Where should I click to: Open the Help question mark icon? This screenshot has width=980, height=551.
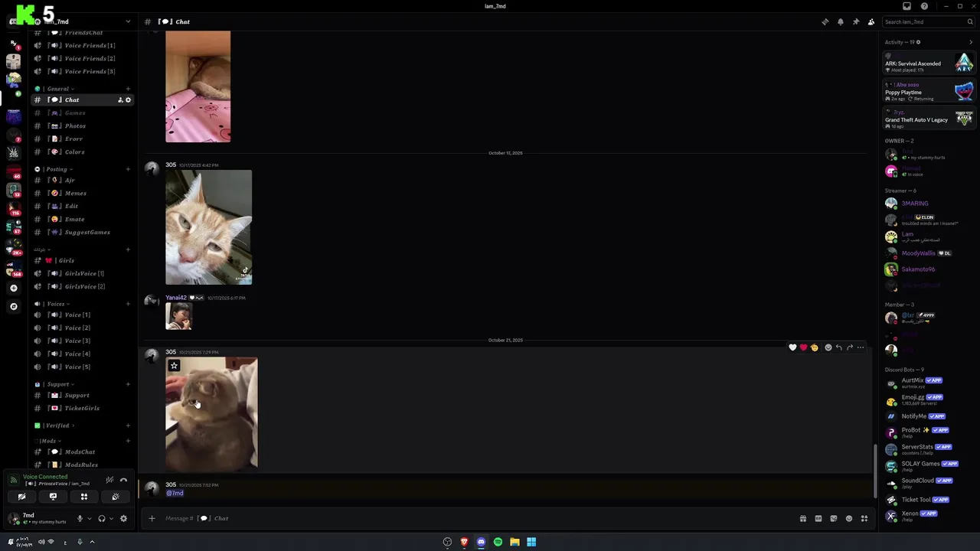(924, 6)
